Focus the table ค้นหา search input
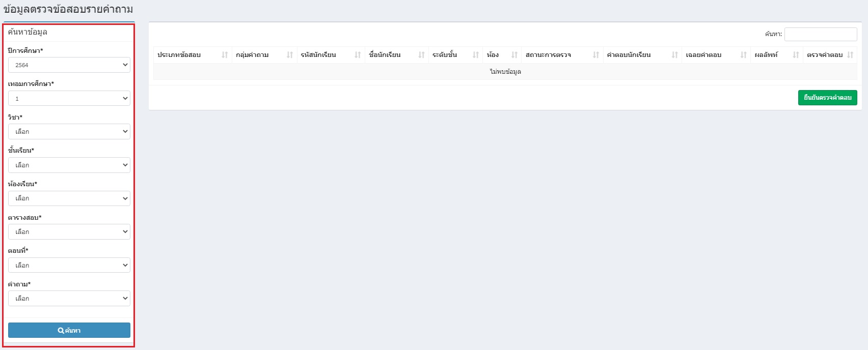The width and height of the screenshot is (868, 350). tap(821, 34)
